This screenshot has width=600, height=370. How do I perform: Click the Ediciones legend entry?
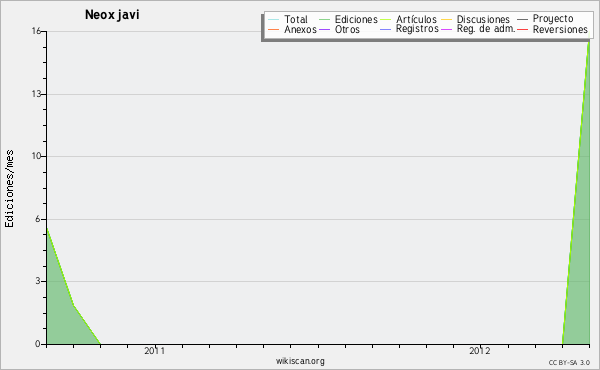(348, 19)
